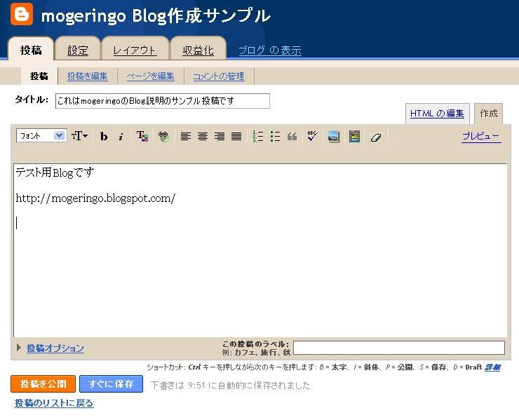Switch to HTML の編集 tab

click(437, 113)
